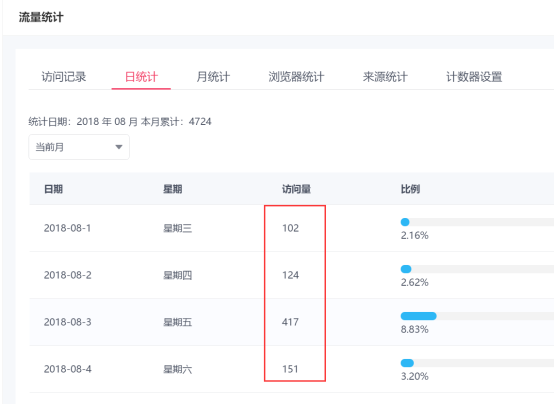The width and height of the screenshot is (554, 405).
Task: Go to the 来源统计 tab
Action: (x=385, y=77)
